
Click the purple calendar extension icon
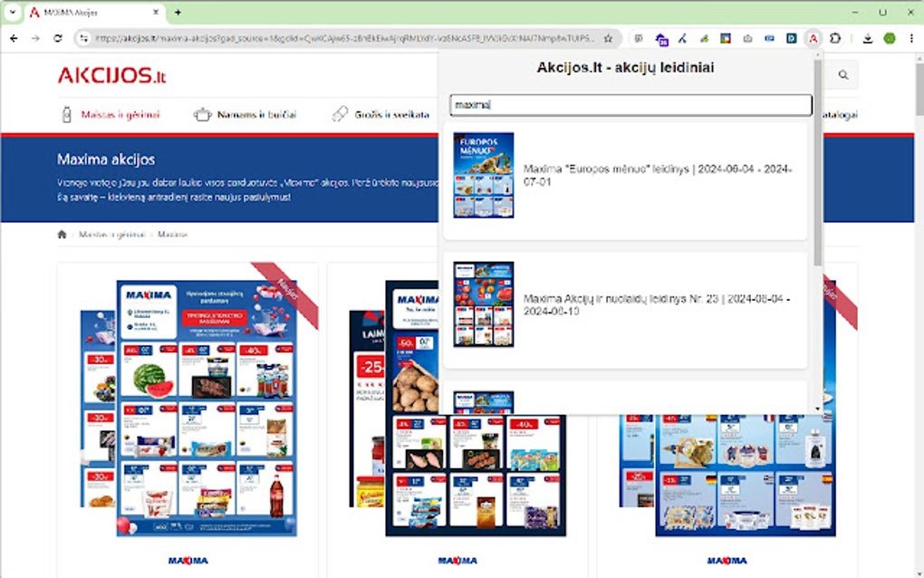point(660,39)
